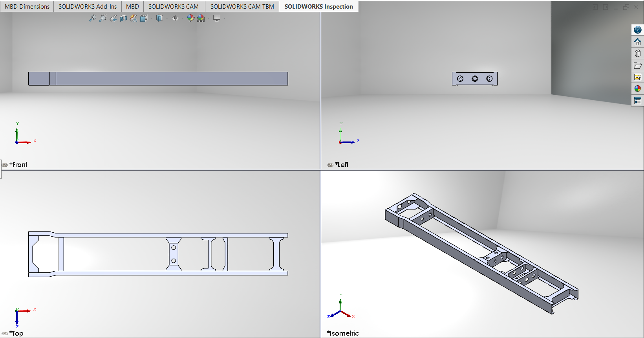Open the Custom Properties pane
This screenshot has width=644, height=338.
[638, 101]
